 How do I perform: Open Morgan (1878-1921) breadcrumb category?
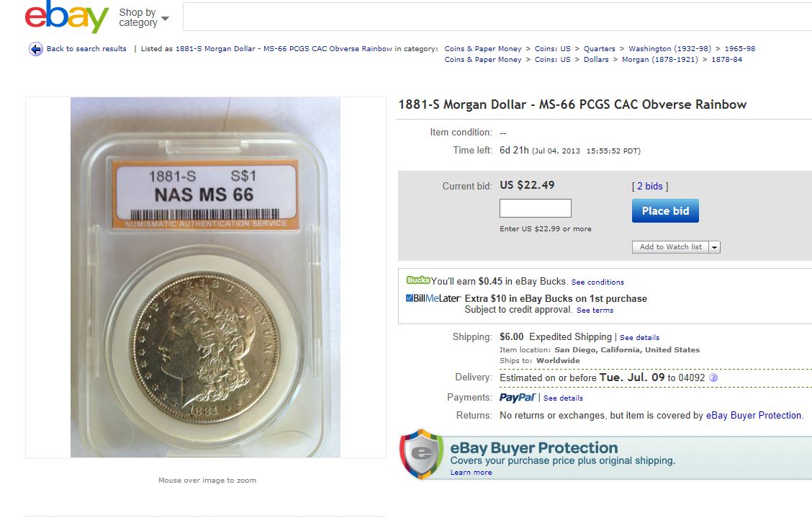point(659,60)
